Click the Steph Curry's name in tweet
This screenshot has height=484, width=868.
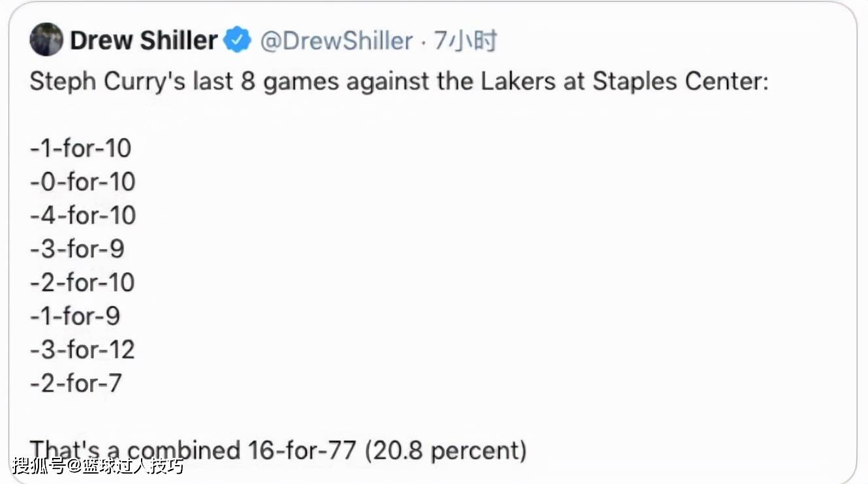pos(106,83)
